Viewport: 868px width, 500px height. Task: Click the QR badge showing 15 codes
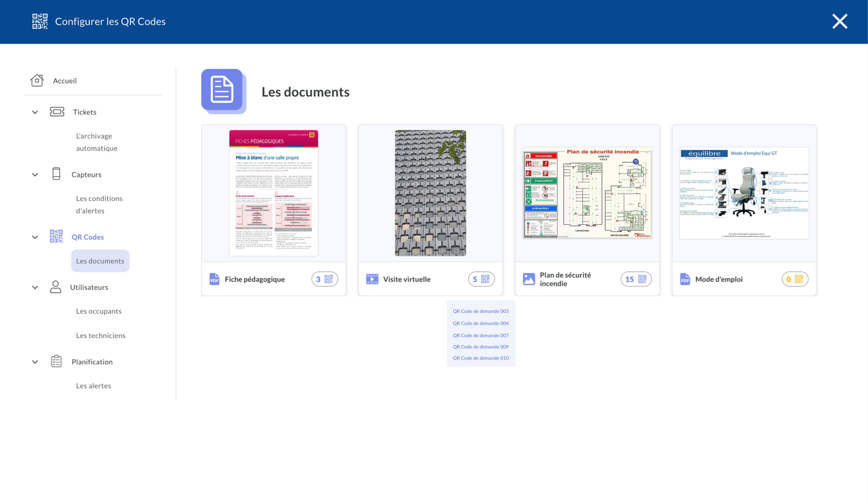[636, 279]
